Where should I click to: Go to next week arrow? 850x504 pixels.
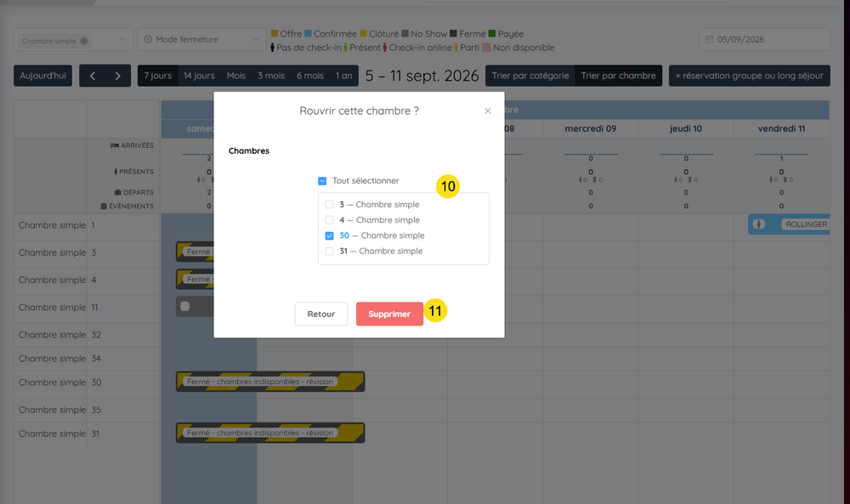[117, 76]
